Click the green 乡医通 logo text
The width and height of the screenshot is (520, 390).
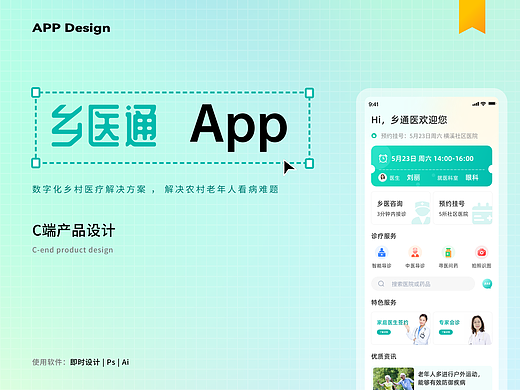(104, 125)
